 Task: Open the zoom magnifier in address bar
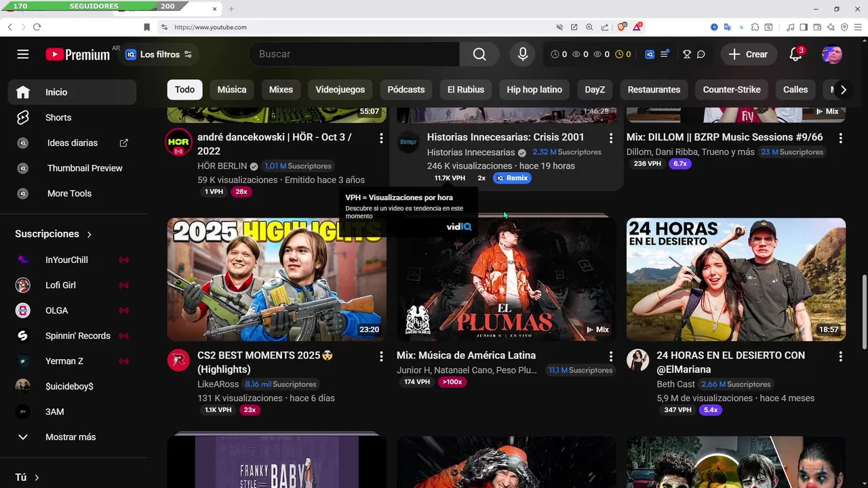point(589,27)
